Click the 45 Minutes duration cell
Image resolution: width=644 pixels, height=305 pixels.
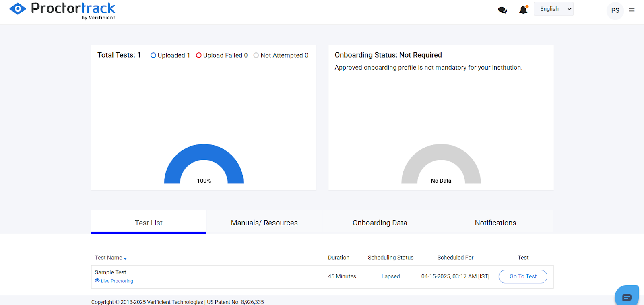(x=342, y=276)
